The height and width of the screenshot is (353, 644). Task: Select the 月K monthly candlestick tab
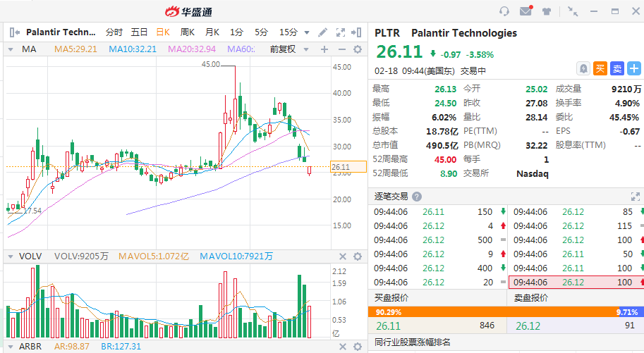[x=212, y=32]
